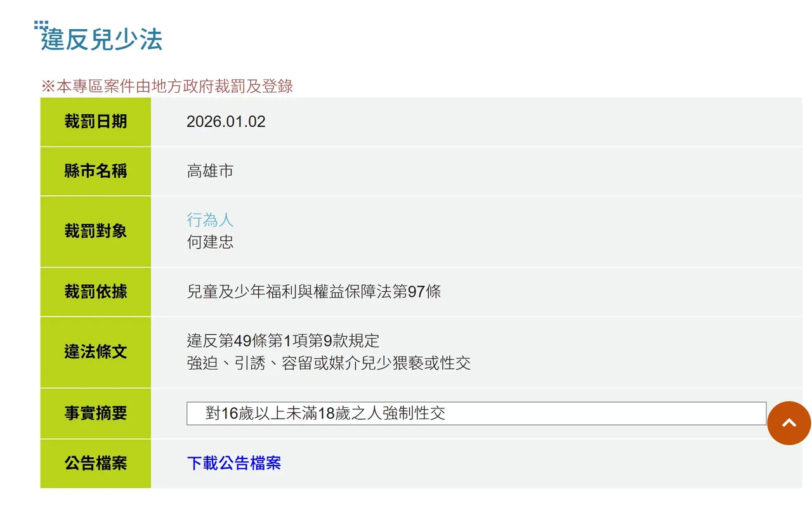Click the 裁罰對象 green label cell
This screenshot has height=515, width=812.
95,231
